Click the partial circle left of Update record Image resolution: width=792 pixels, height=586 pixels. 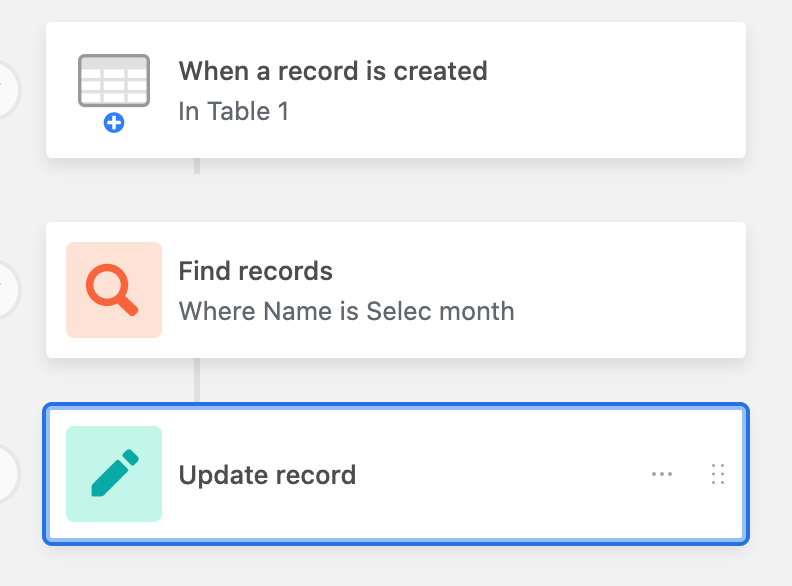point(9,474)
